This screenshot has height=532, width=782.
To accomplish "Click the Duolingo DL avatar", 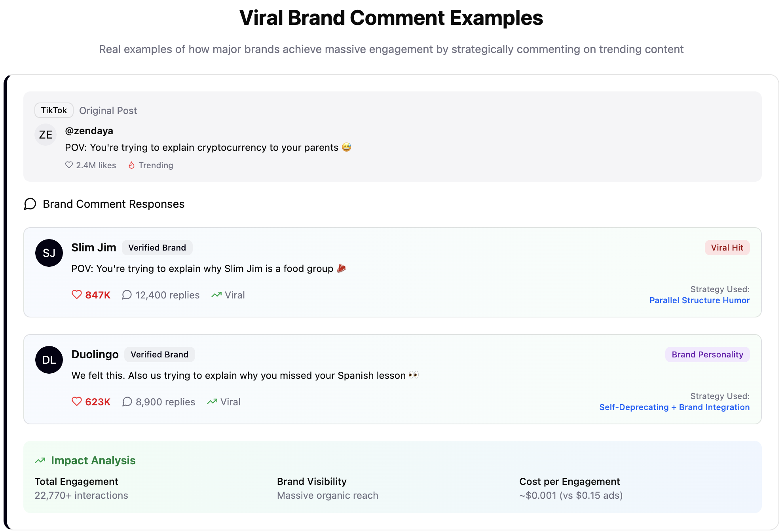I will [x=49, y=360].
